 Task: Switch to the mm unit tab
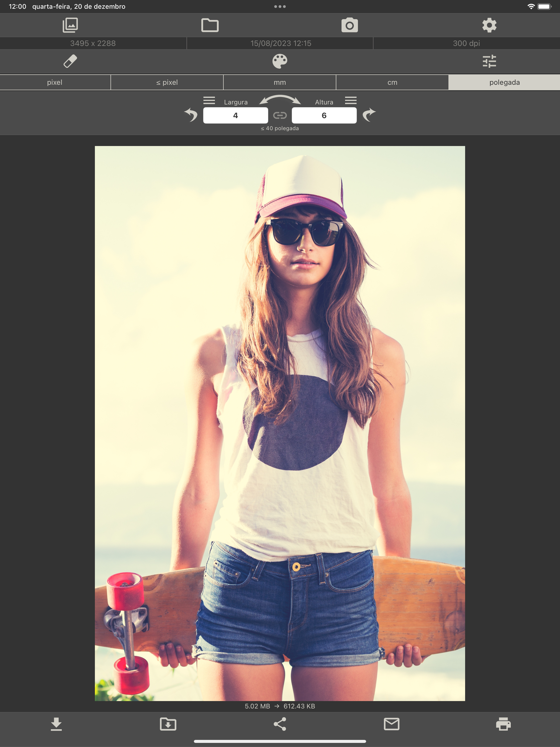(280, 82)
